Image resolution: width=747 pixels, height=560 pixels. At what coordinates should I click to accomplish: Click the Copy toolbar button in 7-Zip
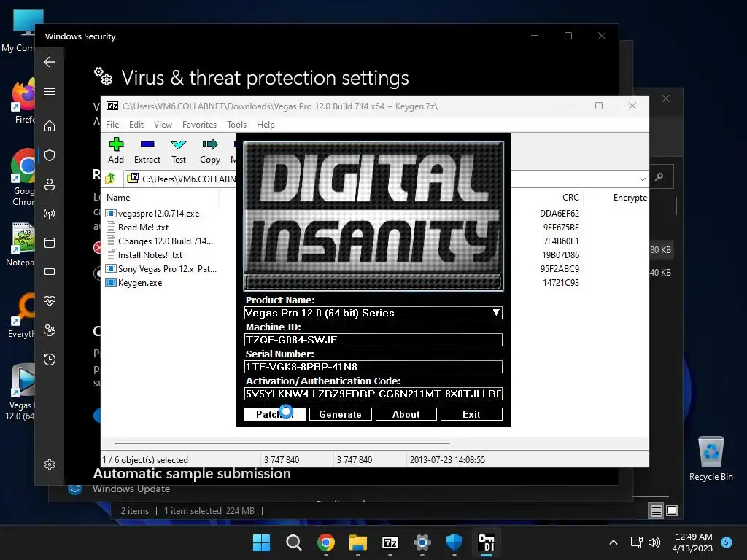(210, 150)
